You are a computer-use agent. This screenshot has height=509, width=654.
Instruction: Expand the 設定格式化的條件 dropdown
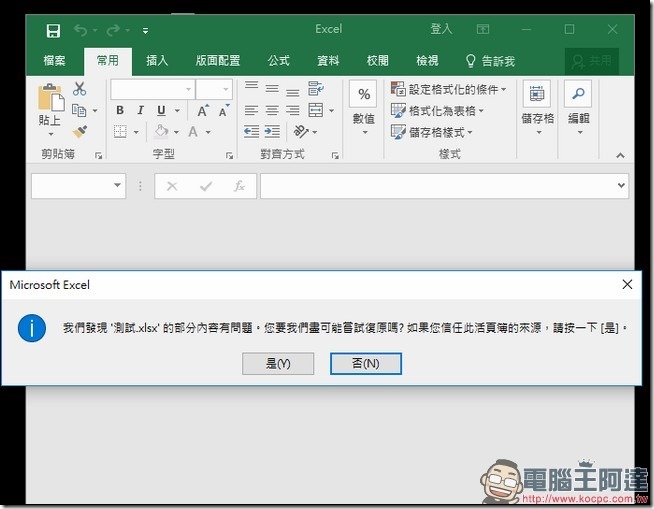click(447, 89)
